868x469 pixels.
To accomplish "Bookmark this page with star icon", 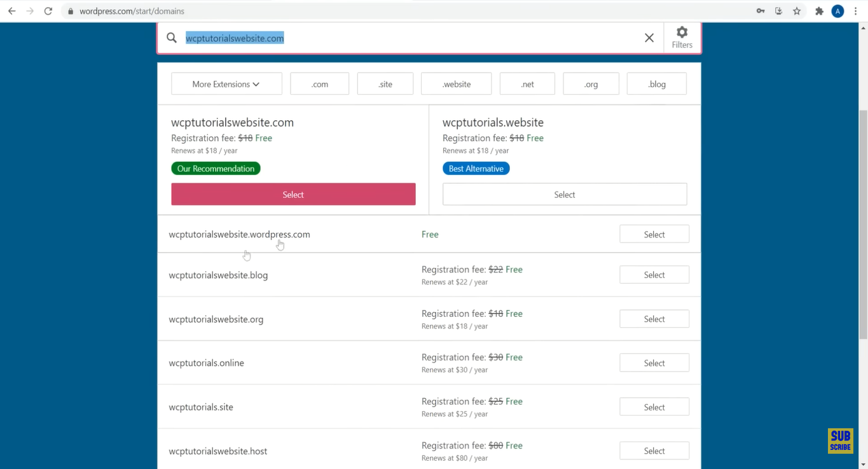I will pos(797,11).
